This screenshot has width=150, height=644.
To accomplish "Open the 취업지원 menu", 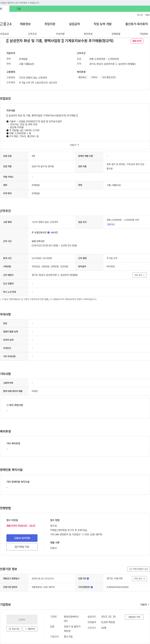I will [50, 24].
